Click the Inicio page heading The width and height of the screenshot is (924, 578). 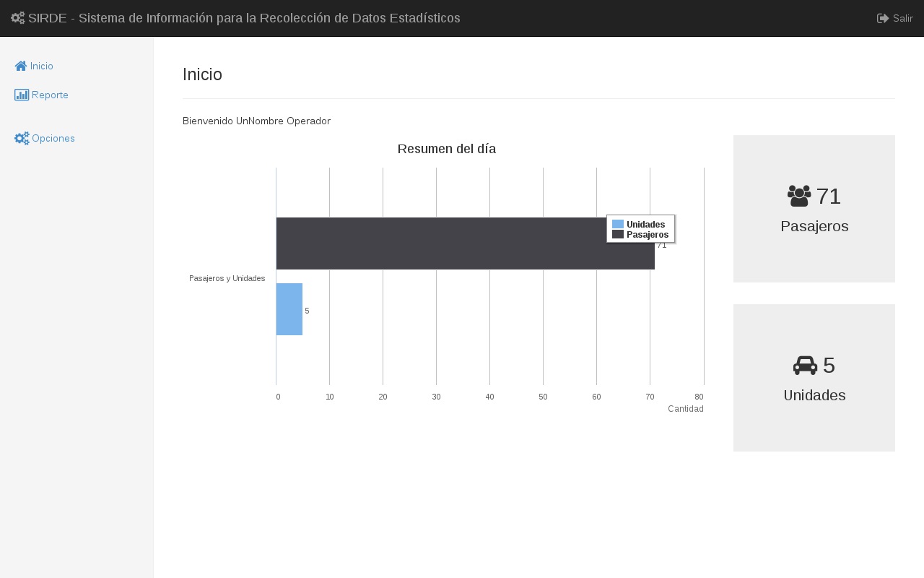[x=202, y=74]
